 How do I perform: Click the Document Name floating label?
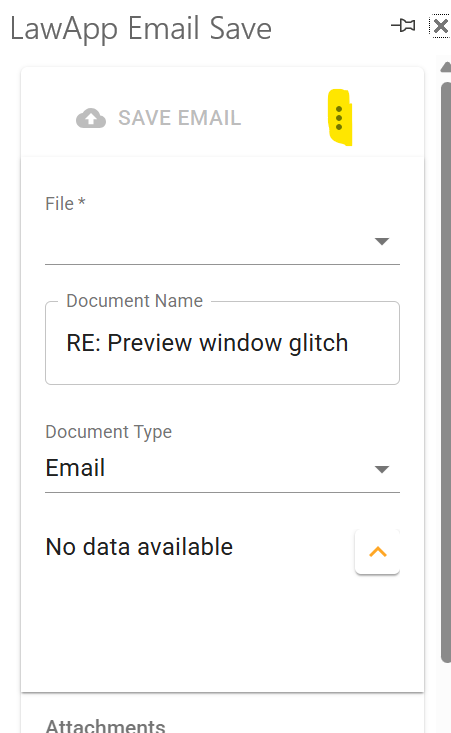tap(135, 301)
